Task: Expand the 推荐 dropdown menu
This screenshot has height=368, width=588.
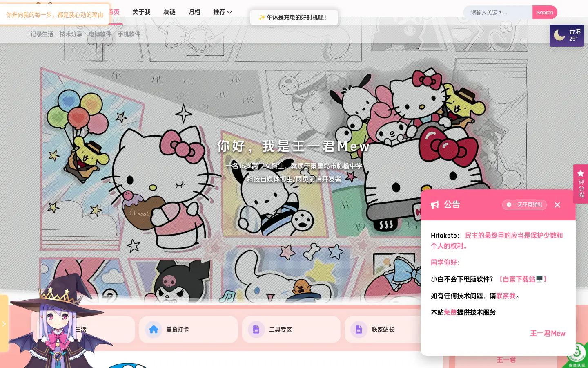Action: coord(223,12)
